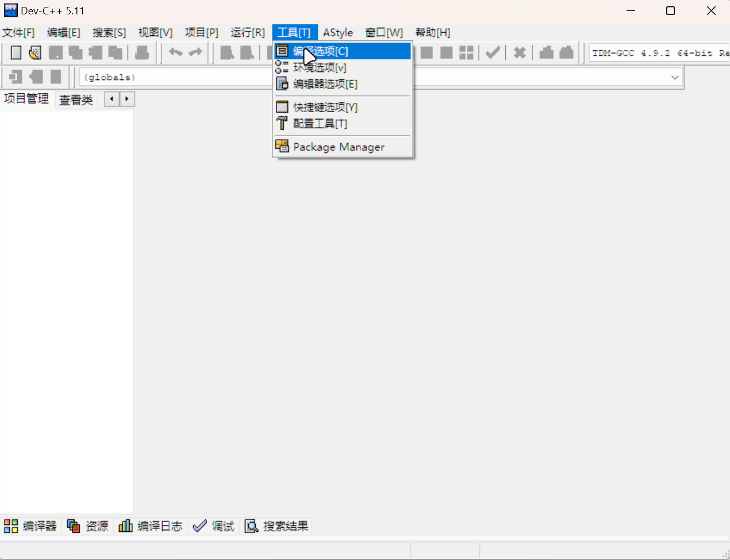Image resolution: width=730 pixels, height=560 pixels.
Task: Click the Print toolbar icon
Action: coord(142,53)
